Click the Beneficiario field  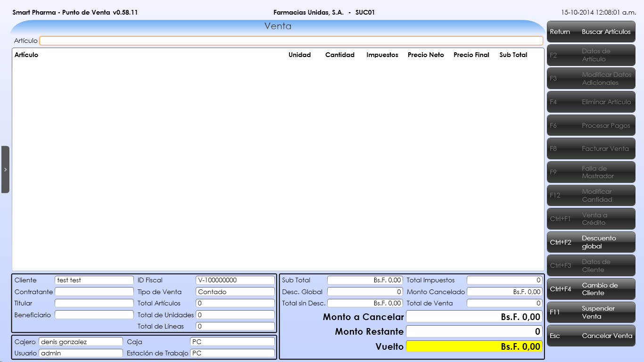(94, 314)
